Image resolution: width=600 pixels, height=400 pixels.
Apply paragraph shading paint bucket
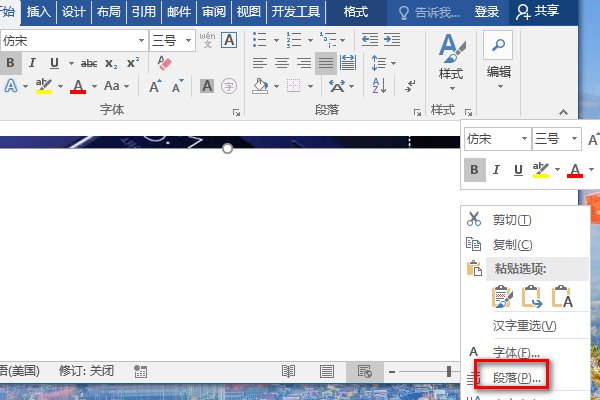click(x=260, y=86)
